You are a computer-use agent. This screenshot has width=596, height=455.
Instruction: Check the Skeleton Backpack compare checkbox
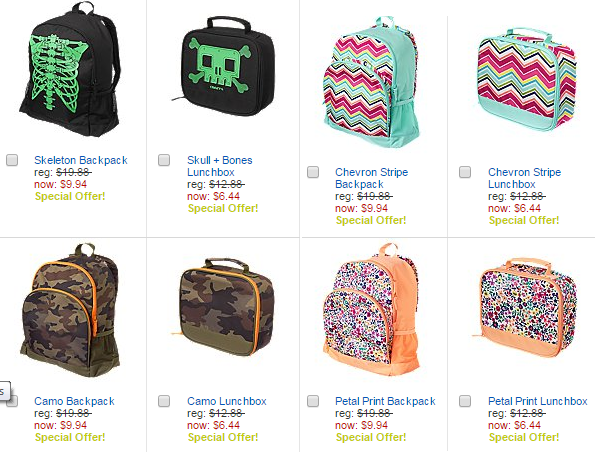(x=12, y=160)
